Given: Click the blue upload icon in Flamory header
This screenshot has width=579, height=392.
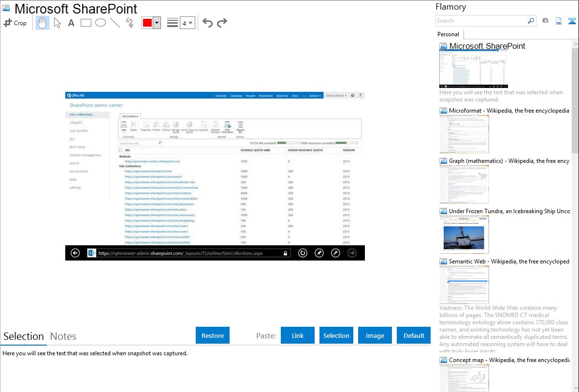Looking at the screenshot, I should coord(572,21).
